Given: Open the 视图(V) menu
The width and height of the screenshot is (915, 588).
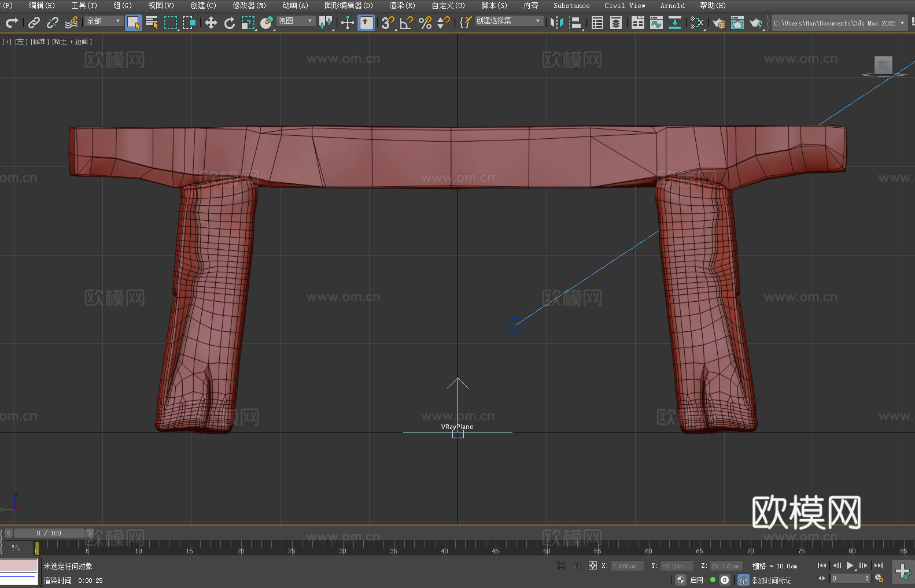Looking at the screenshot, I should click(x=161, y=5).
